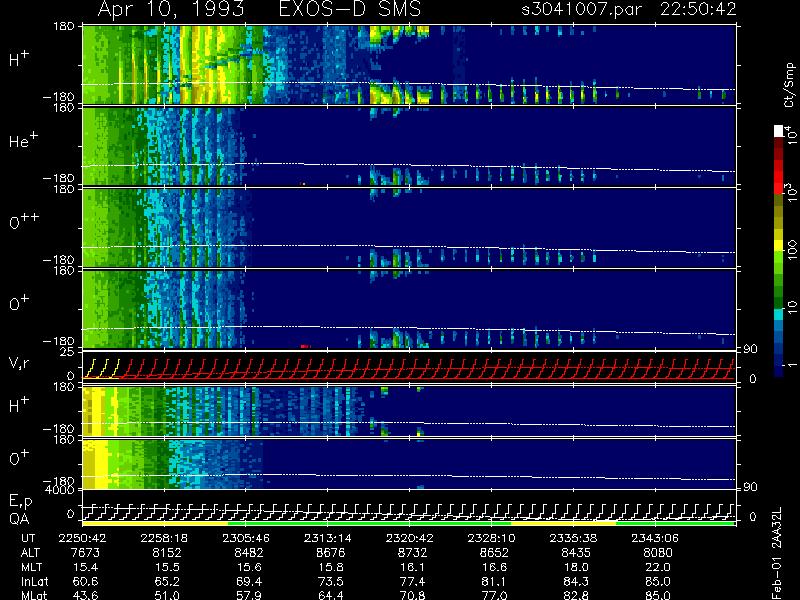Click InLat value '65.2'
The width and height of the screenshot is (800, 600).
point(167,581)
